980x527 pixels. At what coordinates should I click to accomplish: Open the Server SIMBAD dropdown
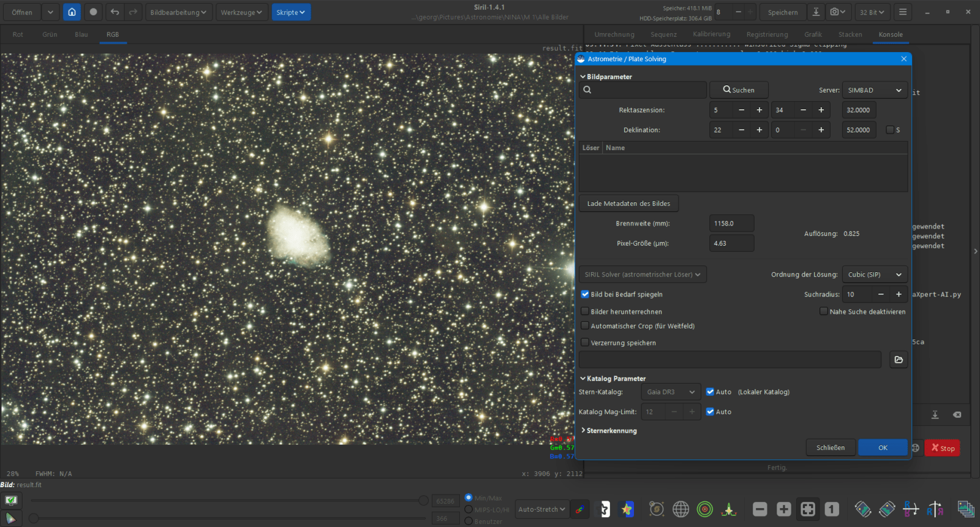point(874,90)
